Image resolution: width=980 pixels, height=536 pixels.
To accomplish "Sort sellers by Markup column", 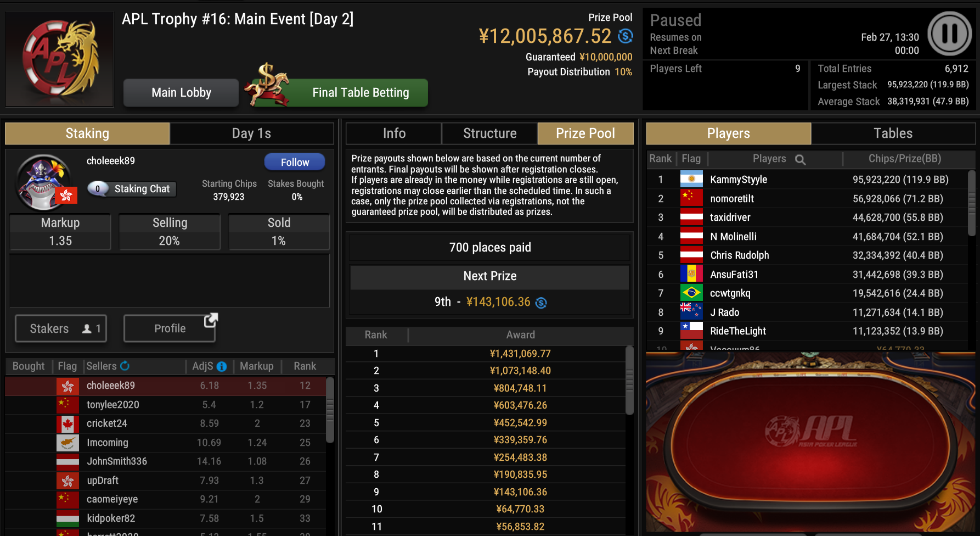I will (256, 366).
